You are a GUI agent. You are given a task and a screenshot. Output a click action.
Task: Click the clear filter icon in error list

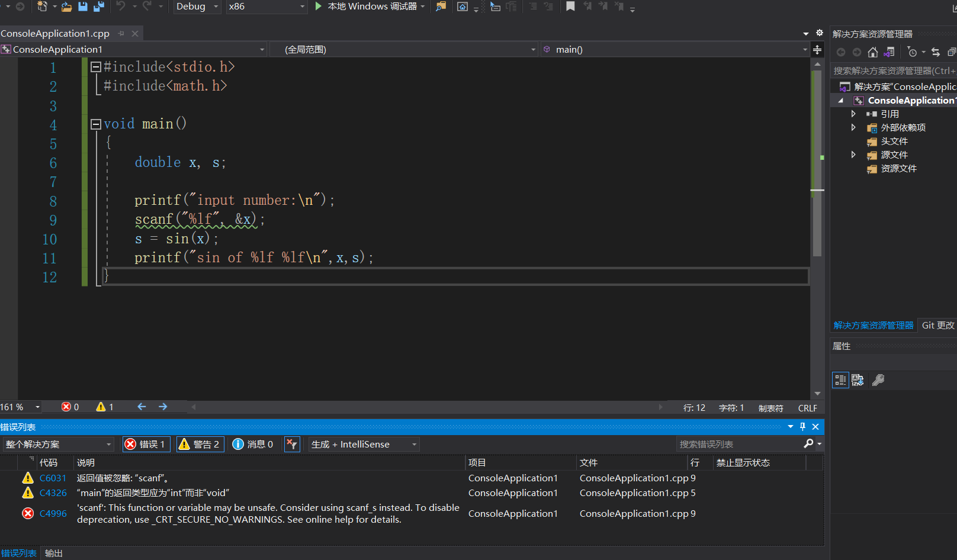pos(292,444)
